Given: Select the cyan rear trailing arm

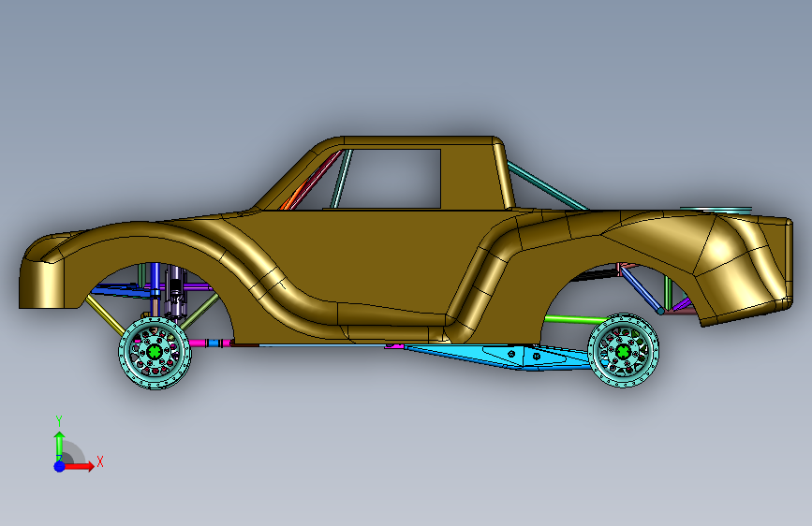Looking at the screenshot, I should (x=497, y=356).
